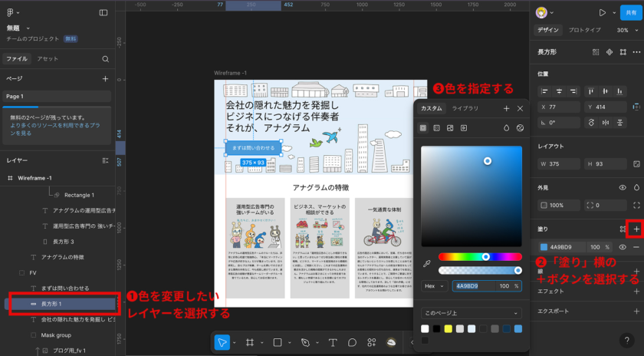The width and height of the screenshot is (644, 356).
Task: Toggle fill visibility eye icon
Action: pos(623,247)
